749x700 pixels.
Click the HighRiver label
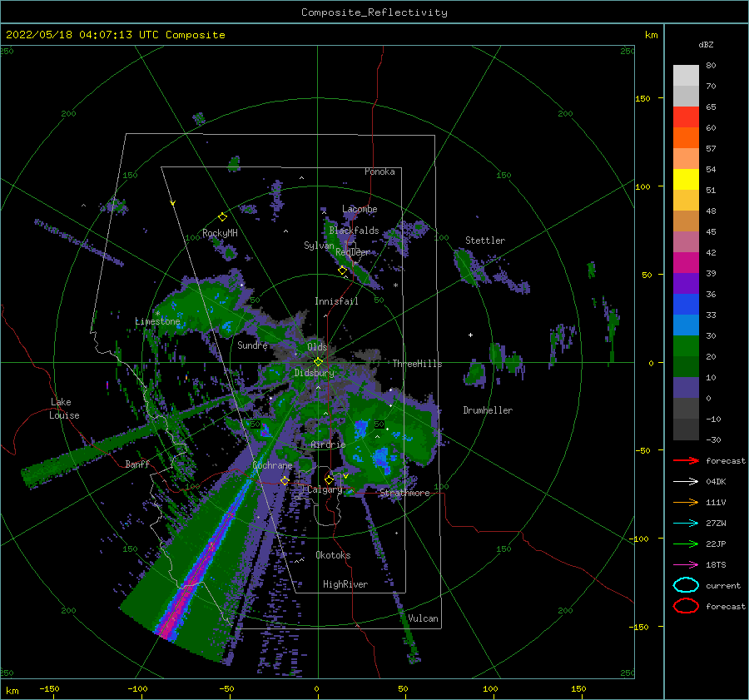coord(345,584)
